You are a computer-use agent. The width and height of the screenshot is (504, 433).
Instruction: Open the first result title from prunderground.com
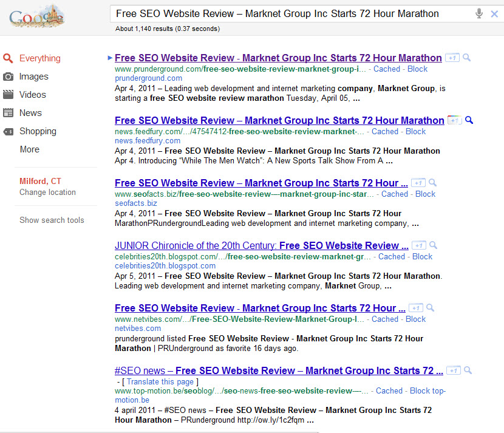point(278,58)
